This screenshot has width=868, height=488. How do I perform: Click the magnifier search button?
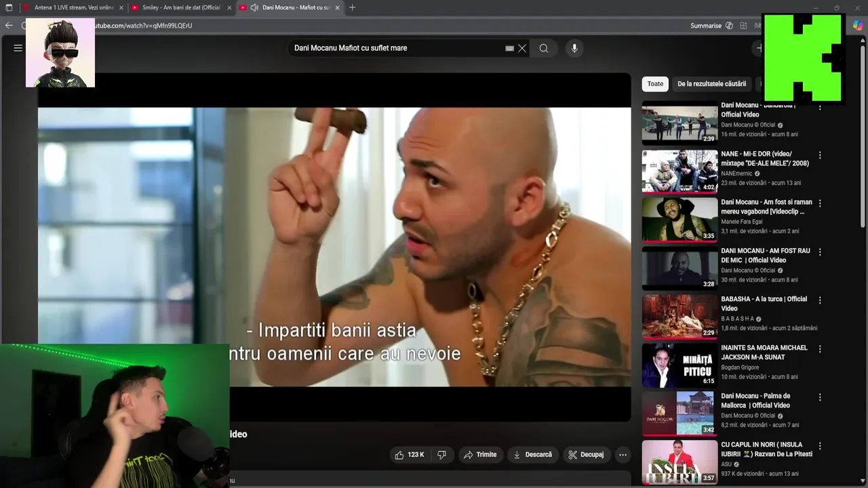point(544,48)
